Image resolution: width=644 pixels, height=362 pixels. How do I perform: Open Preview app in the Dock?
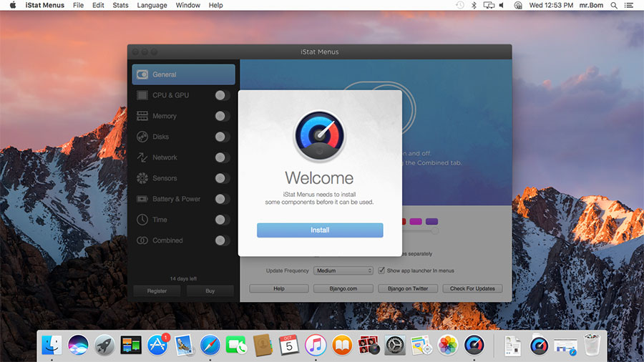click(x=184, y=345)
